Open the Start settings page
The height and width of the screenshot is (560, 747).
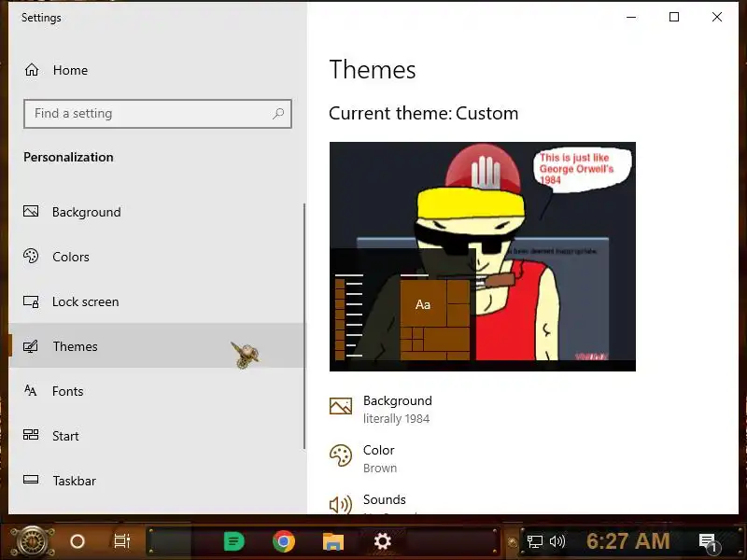(x=157, y=436)
